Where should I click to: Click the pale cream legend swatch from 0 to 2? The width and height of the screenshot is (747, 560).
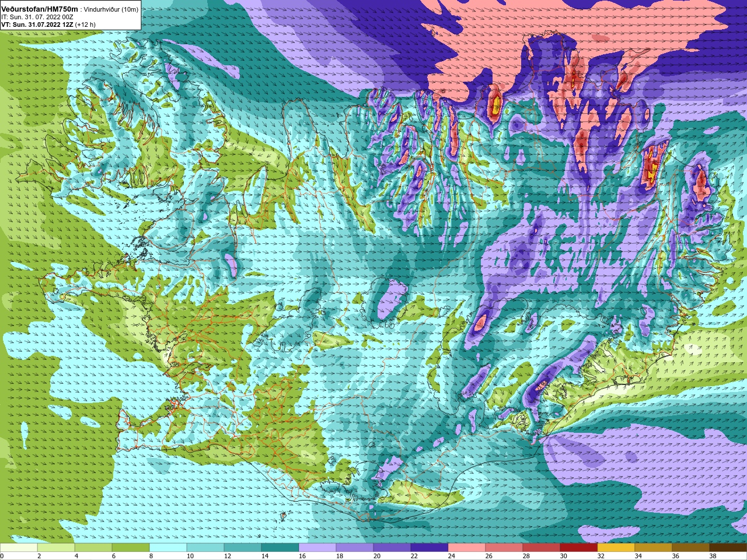pos(19,547)
